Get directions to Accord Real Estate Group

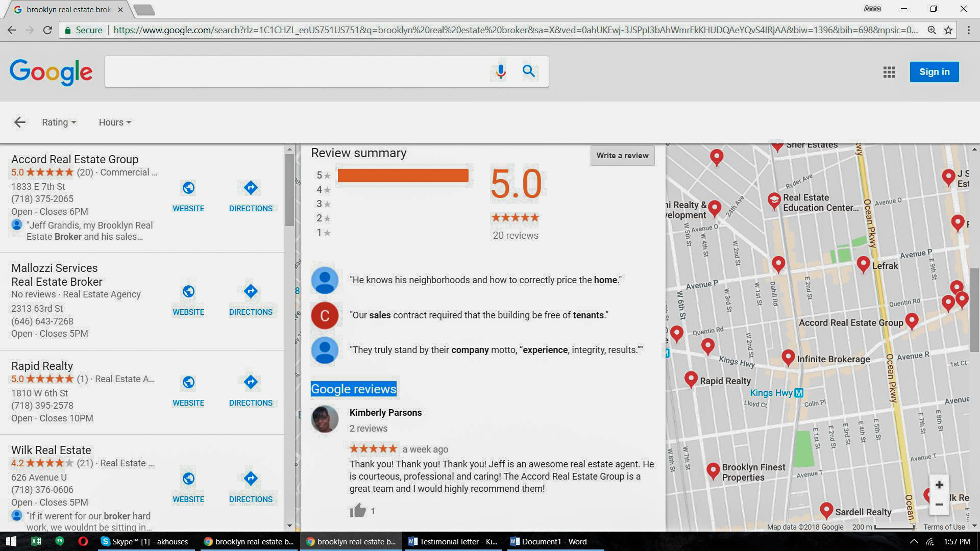251,196
